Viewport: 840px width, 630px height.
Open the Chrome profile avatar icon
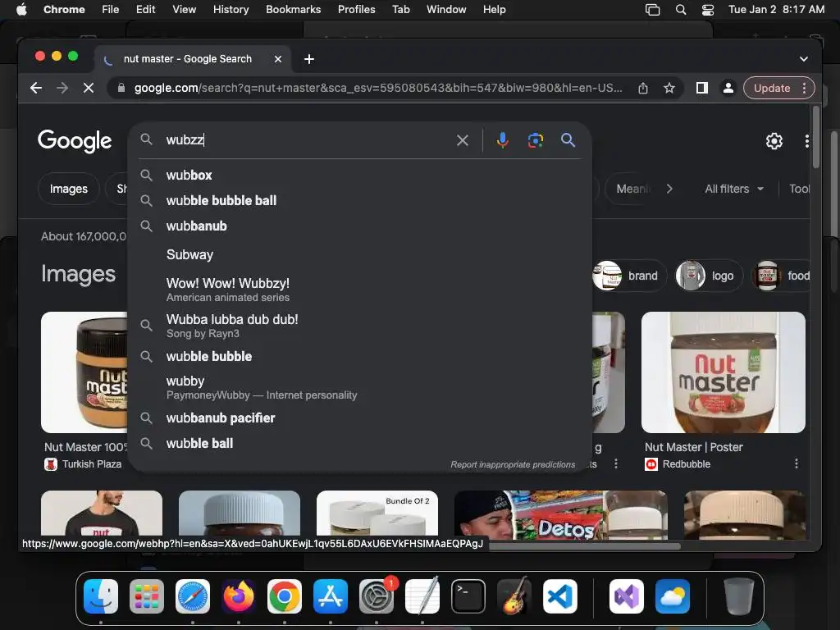tap(728, 88)
